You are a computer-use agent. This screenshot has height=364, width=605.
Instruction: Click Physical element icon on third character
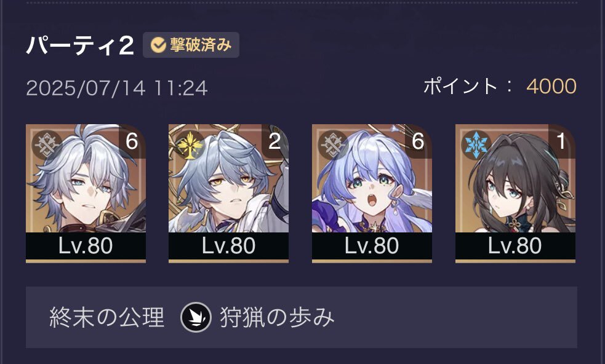tap(332, 145)
